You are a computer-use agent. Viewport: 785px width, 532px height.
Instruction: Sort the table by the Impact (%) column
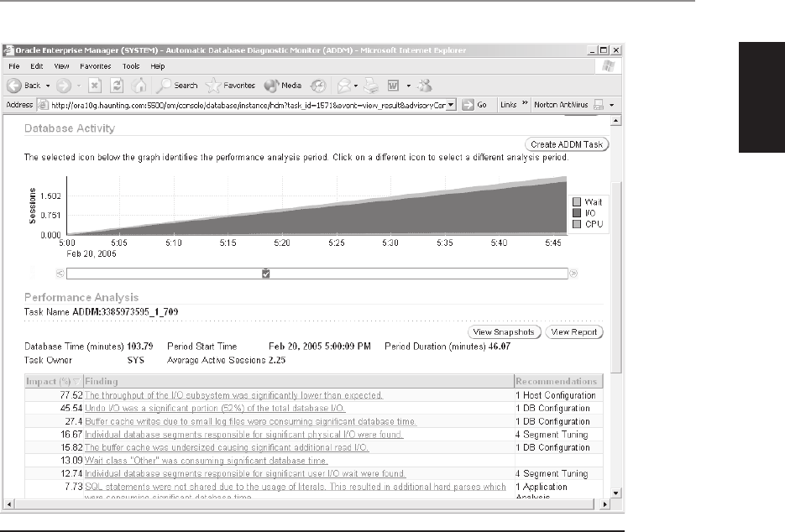[x=53, y=381]
